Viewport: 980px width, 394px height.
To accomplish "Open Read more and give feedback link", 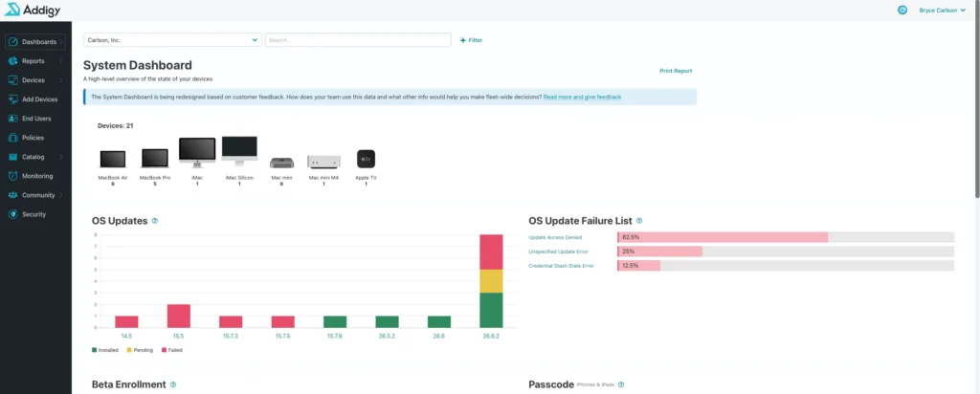I will coord(582,98).
